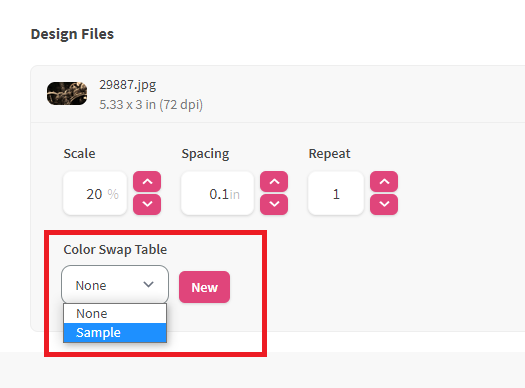Decrement the Repeat count

click(x=384, y=204)
